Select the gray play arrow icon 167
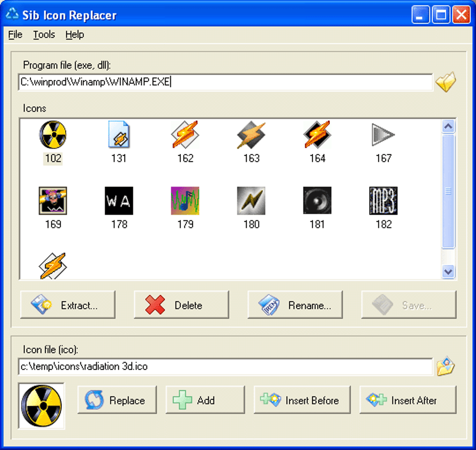476x450 pixels. (383, 135)
